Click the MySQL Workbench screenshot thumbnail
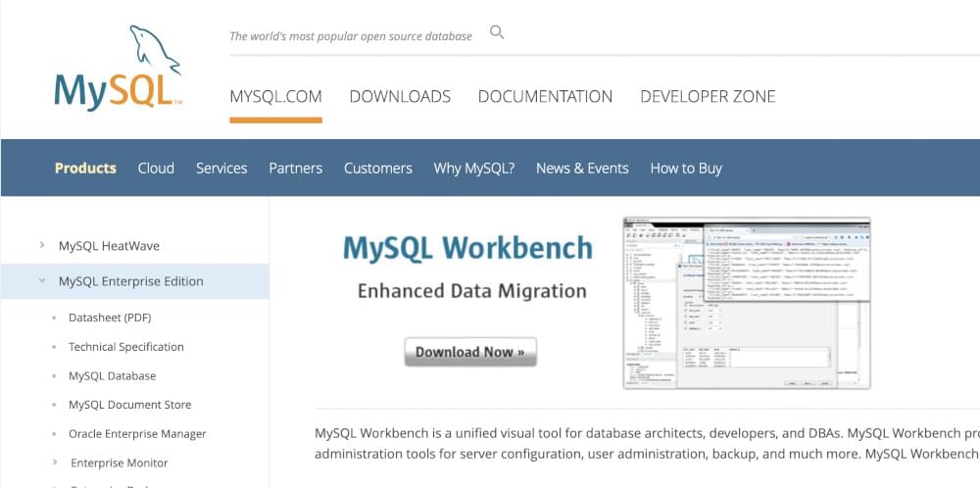This screenshot has height=488, width=980. (747, 303)
